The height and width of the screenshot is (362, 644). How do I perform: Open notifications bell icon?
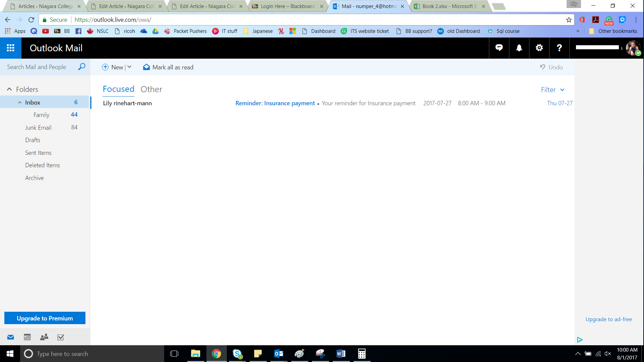519,48
